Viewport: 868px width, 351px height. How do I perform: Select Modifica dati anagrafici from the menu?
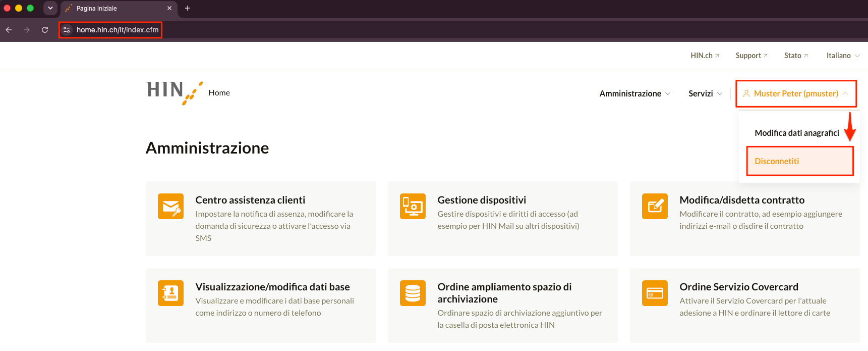click(x=797, y=133)
